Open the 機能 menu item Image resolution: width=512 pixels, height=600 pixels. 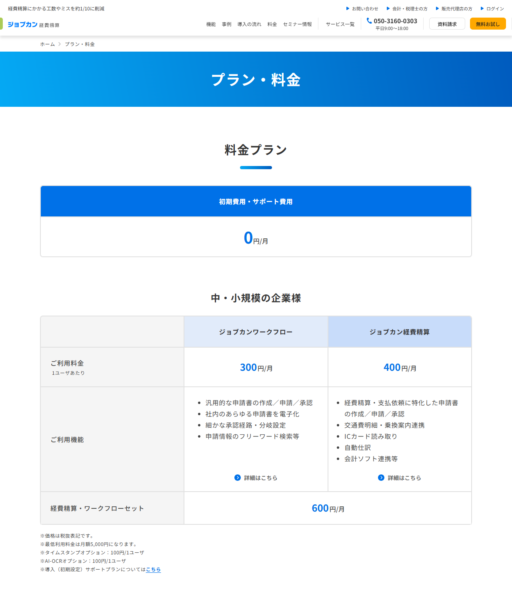(211, 24)
